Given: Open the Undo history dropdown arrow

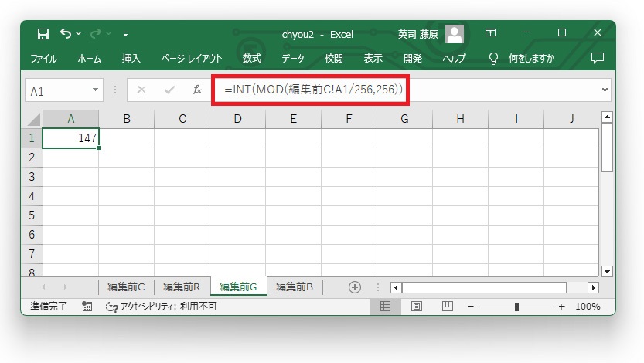Looking at the screenshot, I should (x=78, y=34).
